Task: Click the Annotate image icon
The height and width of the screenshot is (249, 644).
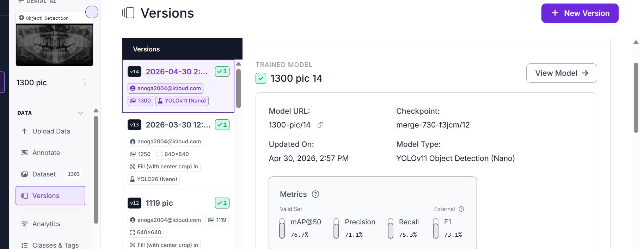Action: (x=24, y=153)
